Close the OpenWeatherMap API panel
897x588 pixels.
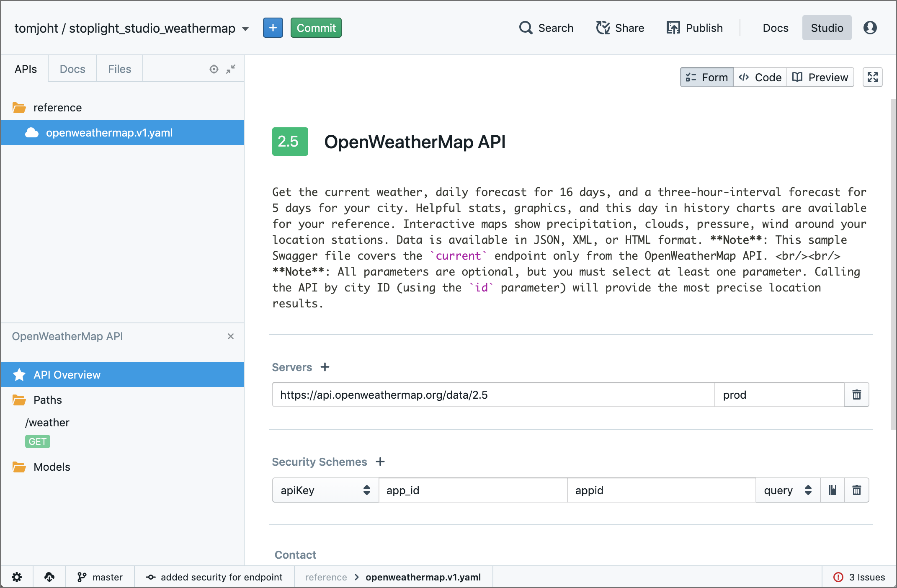click(x=231, y=336)
